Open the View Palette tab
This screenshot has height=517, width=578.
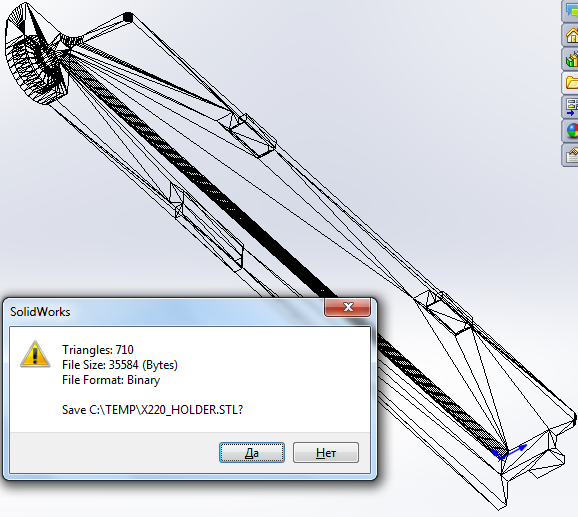pyautogui.click(x=570, y=106)
